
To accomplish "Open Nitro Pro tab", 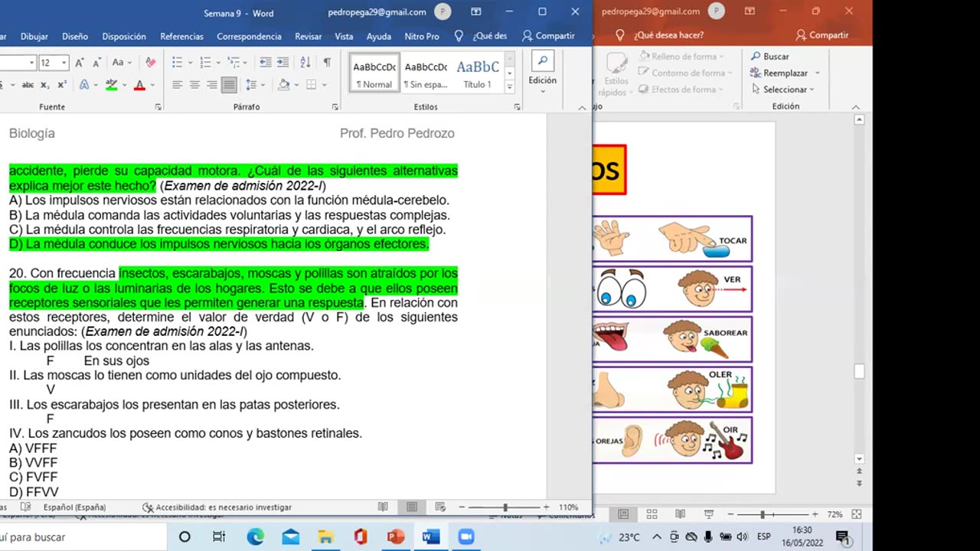I will click(x=422, y=36).
